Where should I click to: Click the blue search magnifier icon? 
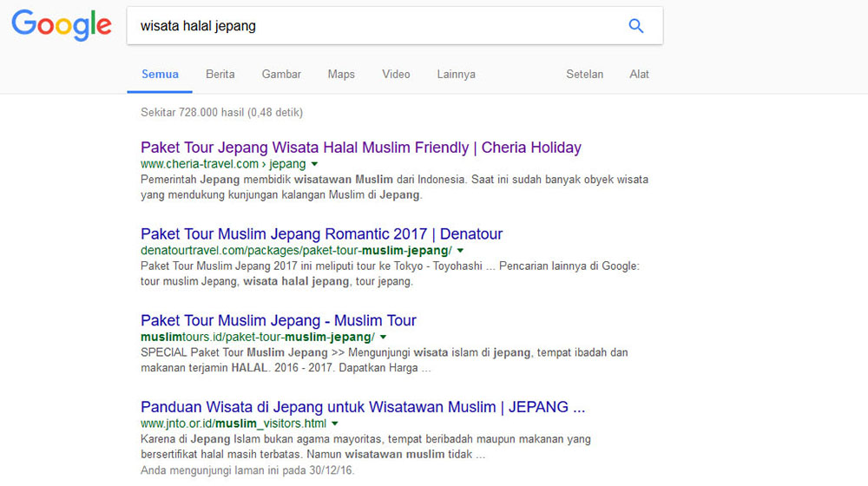click(x=636, y=26)
